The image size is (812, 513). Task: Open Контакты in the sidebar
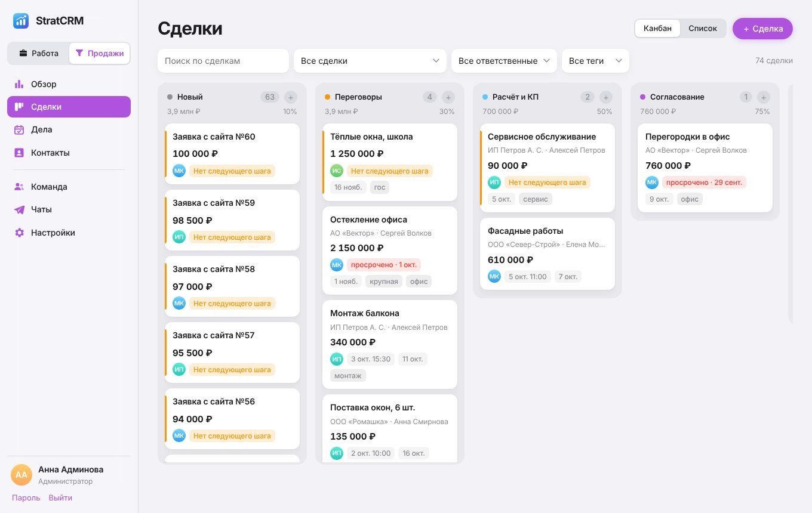coord(69,153)
